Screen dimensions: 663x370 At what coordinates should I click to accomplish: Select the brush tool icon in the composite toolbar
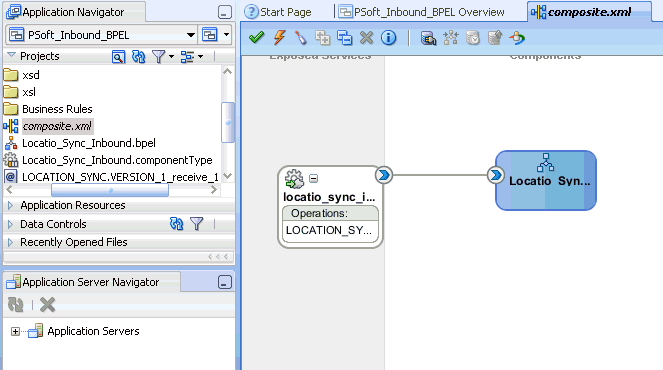[x=301, y=38]
